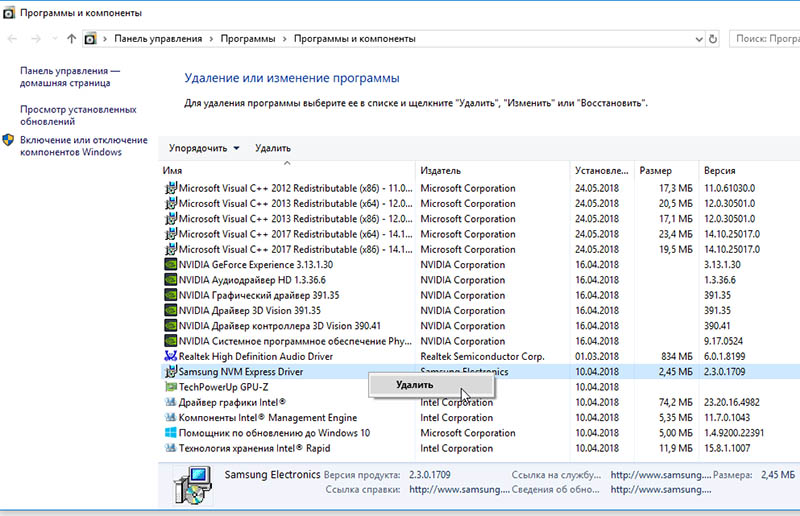Open Ссылка на службу Samsung URL
800x516 pixels.
[x=661, y=475]
